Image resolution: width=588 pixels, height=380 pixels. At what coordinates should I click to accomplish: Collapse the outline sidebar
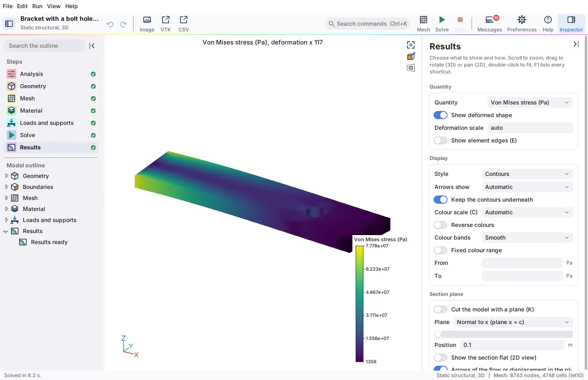coord(92,46)
